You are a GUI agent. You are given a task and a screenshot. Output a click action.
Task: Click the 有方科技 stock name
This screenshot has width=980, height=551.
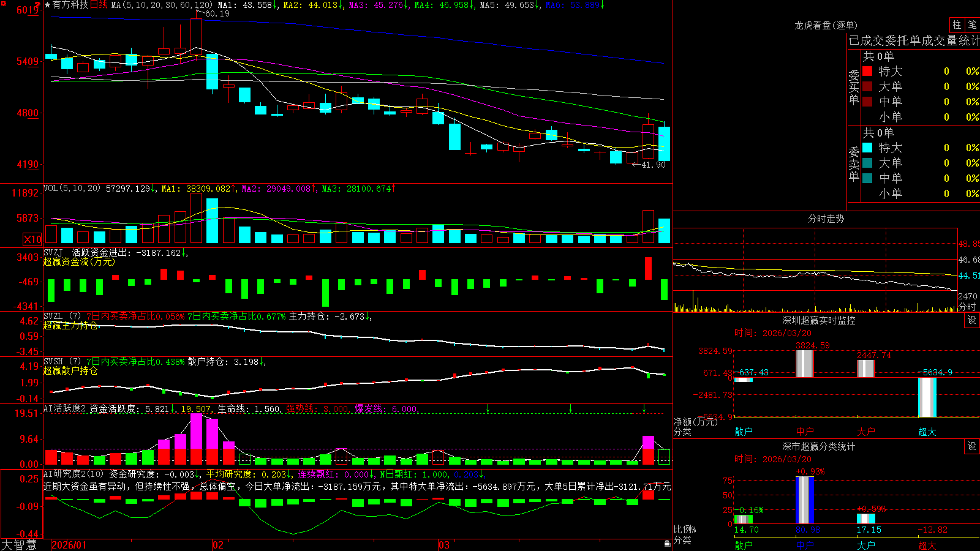coord(70,5)
